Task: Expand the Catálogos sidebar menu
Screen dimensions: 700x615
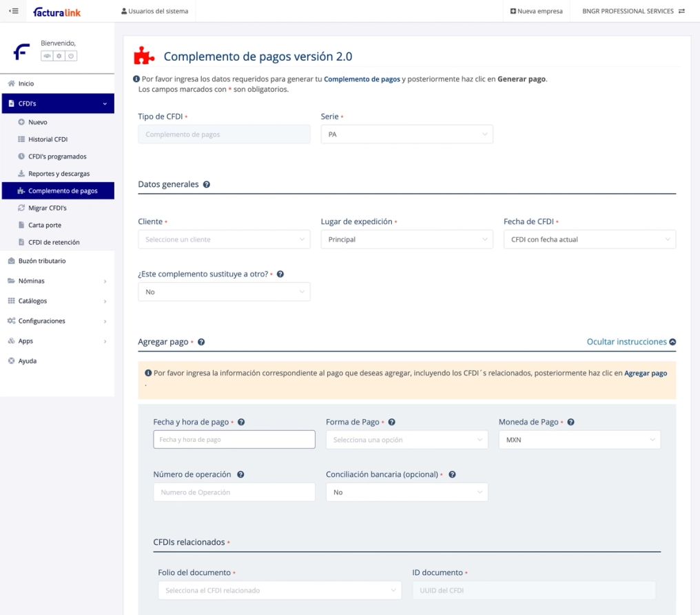Action: coord(57,301)
